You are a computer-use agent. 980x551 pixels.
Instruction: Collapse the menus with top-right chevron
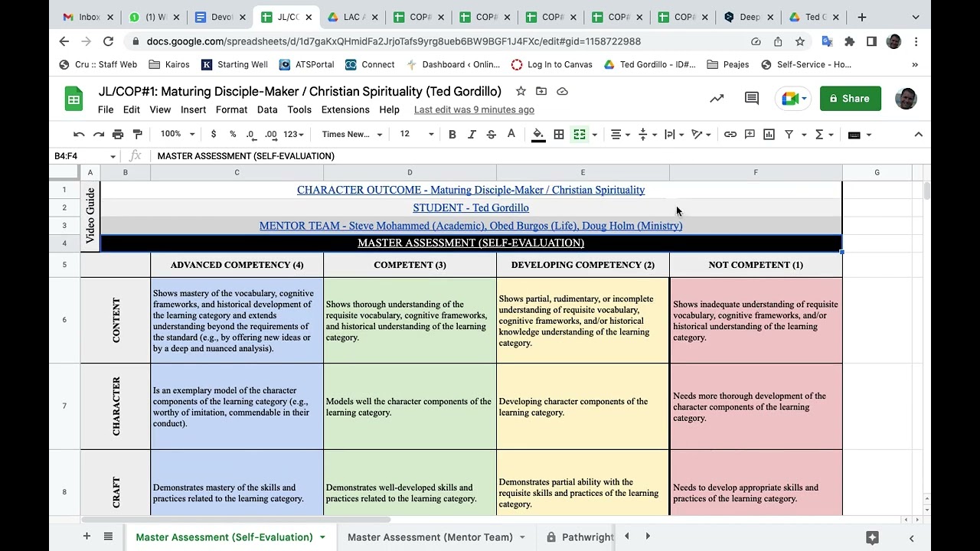(919, 135)
